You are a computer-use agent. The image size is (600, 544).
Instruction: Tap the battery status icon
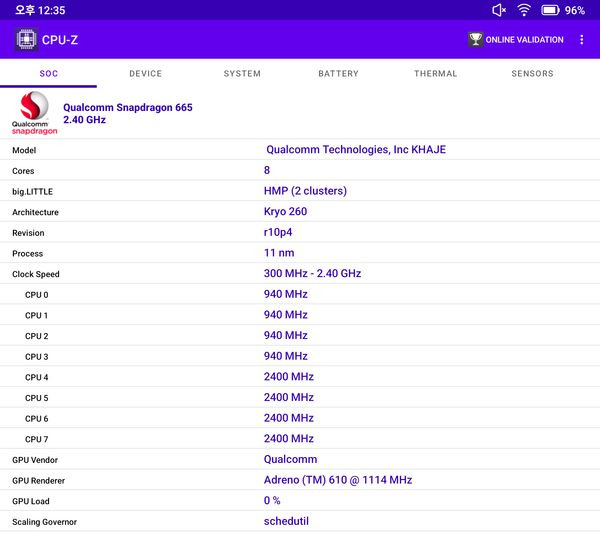point(550,10)
